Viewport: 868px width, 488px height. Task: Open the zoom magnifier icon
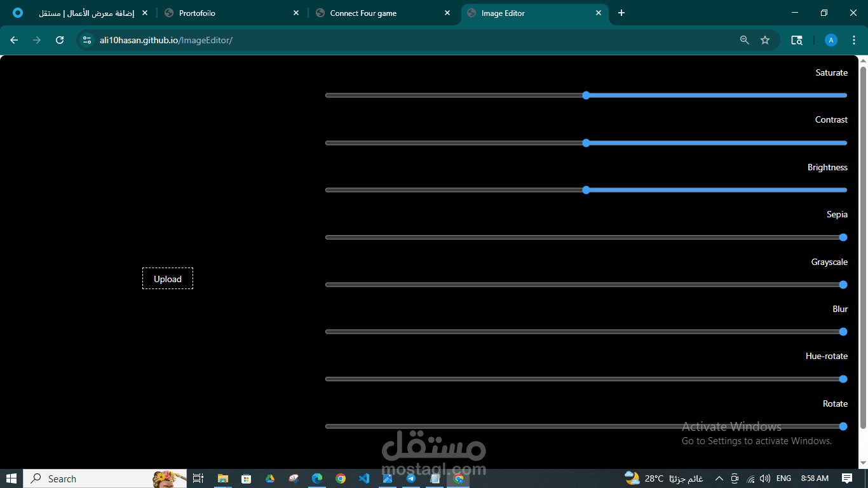tap(745, 40)
